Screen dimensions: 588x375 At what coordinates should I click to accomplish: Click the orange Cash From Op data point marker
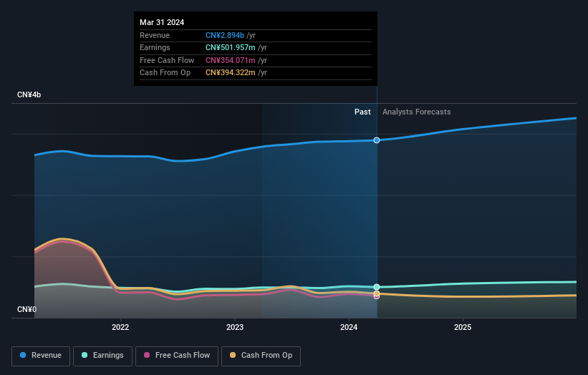point(377,293)
